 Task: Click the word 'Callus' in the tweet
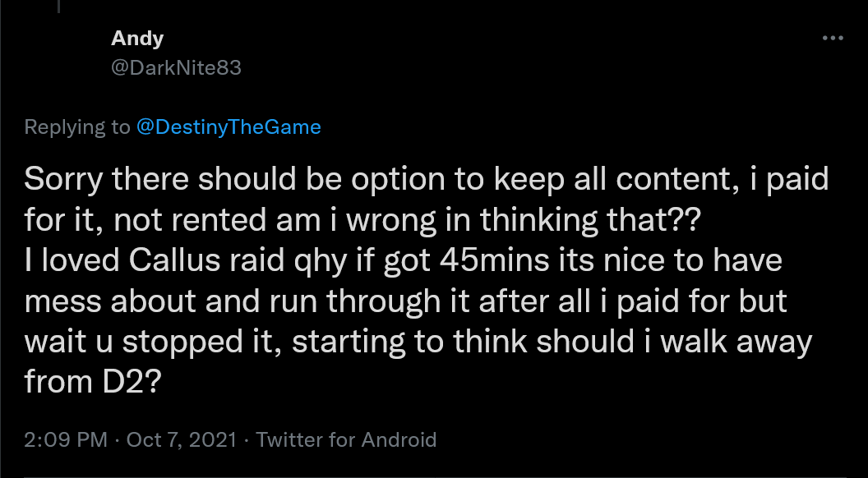(175, 260)
